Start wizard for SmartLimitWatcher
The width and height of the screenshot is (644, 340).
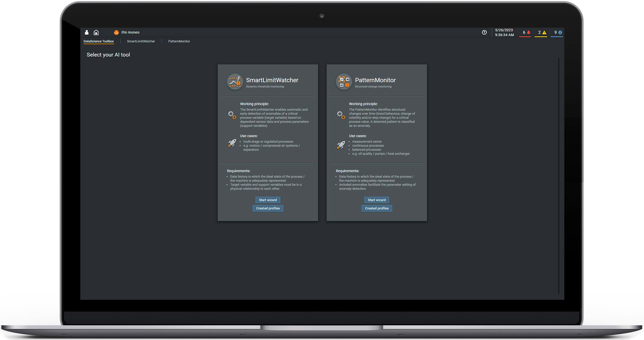point(268,200)
